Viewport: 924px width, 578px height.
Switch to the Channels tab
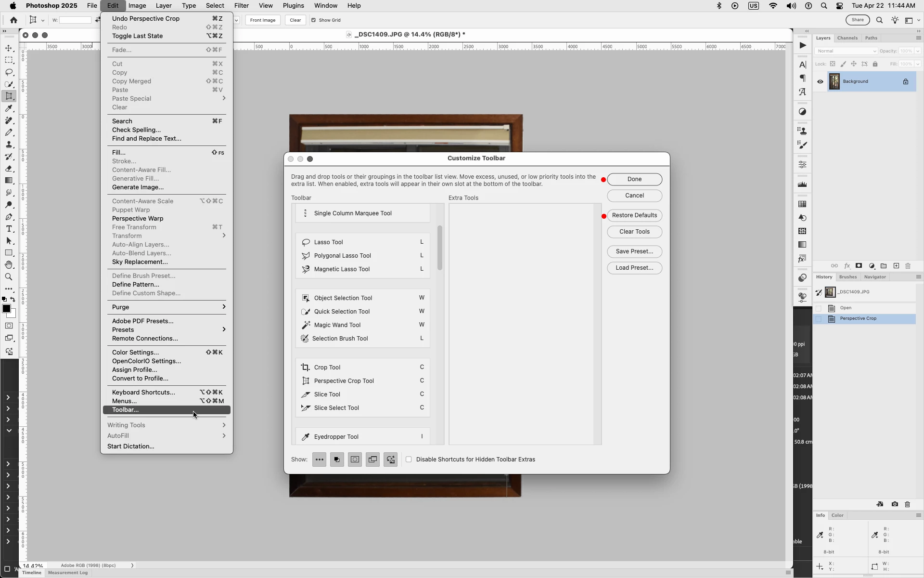point(847,38)
